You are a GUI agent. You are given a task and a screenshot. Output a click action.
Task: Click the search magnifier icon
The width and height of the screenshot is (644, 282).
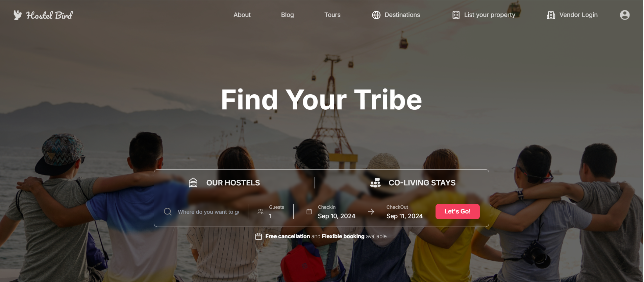coord(168,212)
